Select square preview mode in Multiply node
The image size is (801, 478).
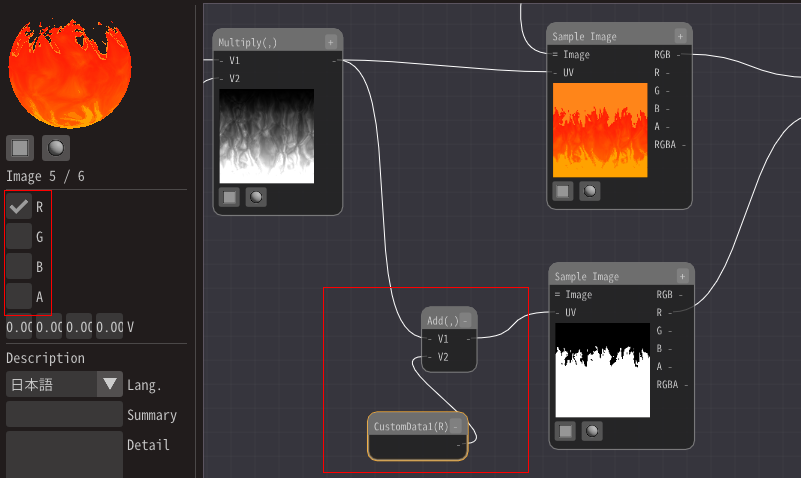pos(230,197)
